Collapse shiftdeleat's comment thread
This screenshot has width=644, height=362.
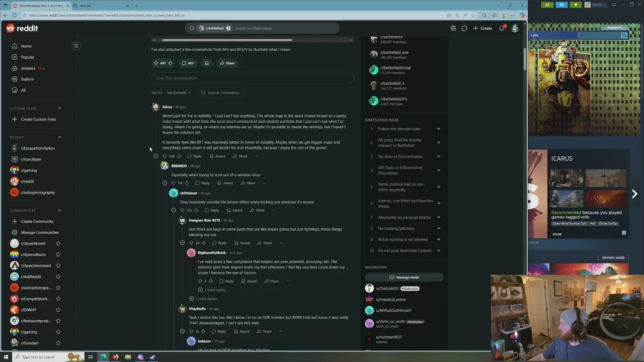174,210
